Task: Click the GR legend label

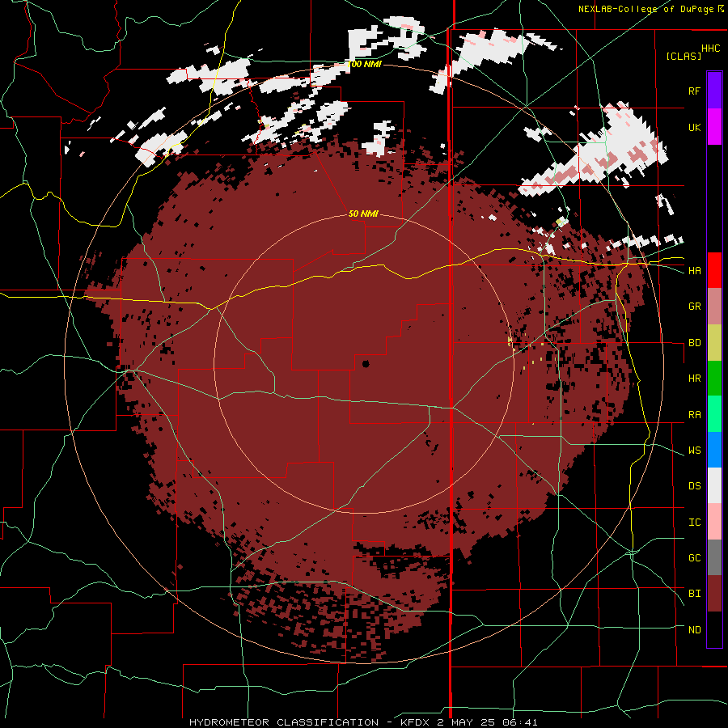Action: pos(694,307)
